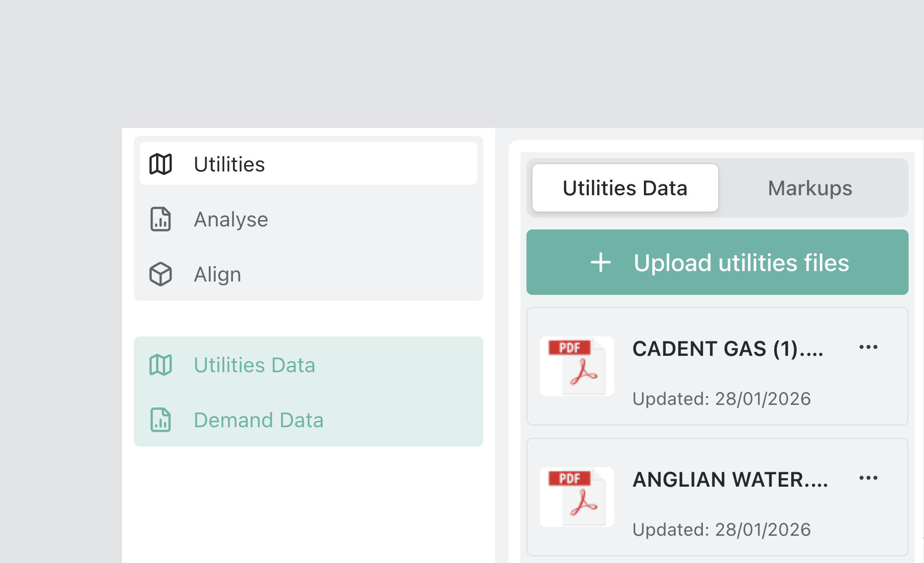Click the green Utilities Data map icon
The height and width of the screenshot is (563, 924).
point(161,365)
